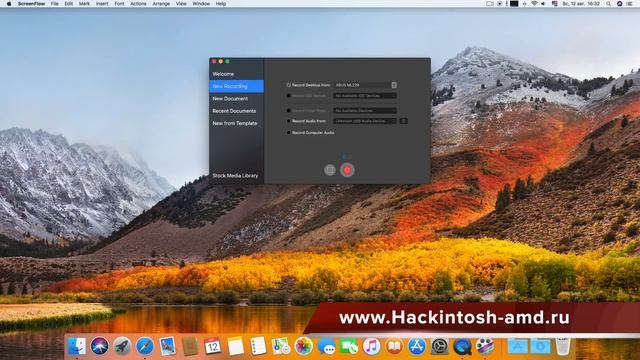The image size is (640, 360).
Task: Open the ASUS display source dropdown
Action: 365,85
